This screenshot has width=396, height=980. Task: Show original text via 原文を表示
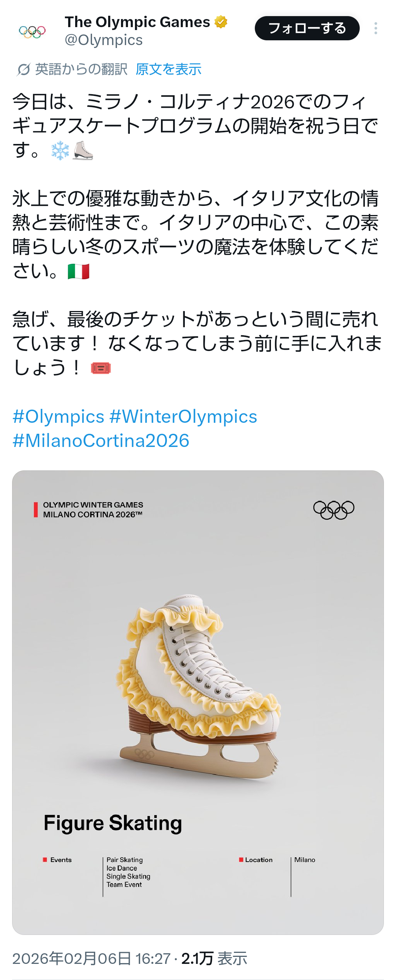click(x=168, y=70)
